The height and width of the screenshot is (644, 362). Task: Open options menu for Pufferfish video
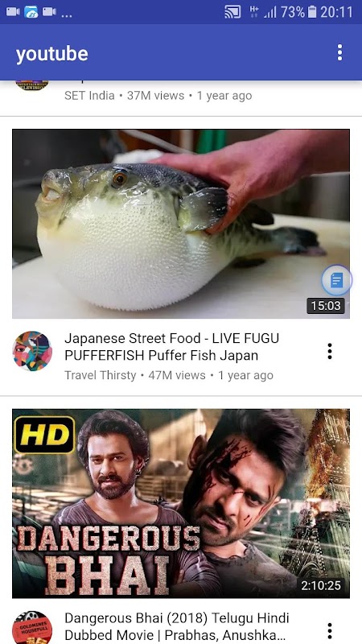(330, 351)
